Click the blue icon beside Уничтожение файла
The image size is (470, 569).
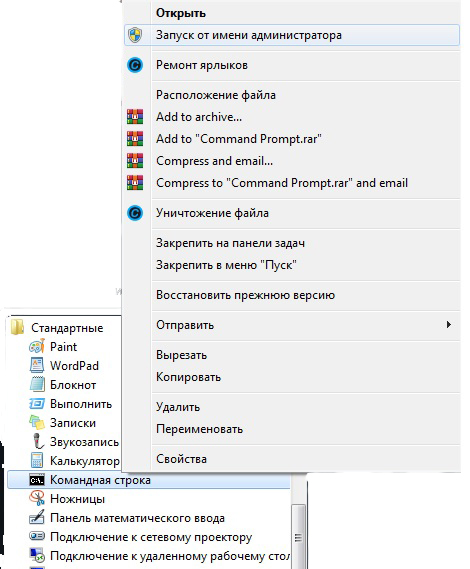pyautogui.click(x=135, y=213)
